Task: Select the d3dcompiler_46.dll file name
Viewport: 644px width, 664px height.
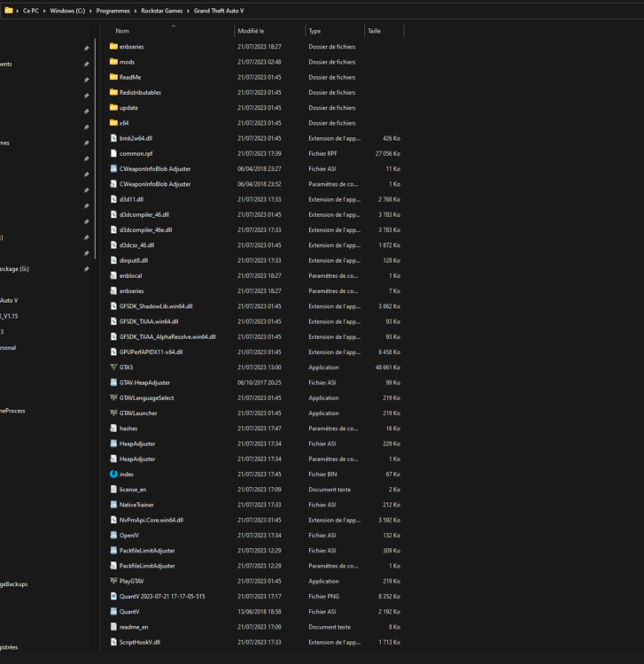Action: tap(144, 215)
